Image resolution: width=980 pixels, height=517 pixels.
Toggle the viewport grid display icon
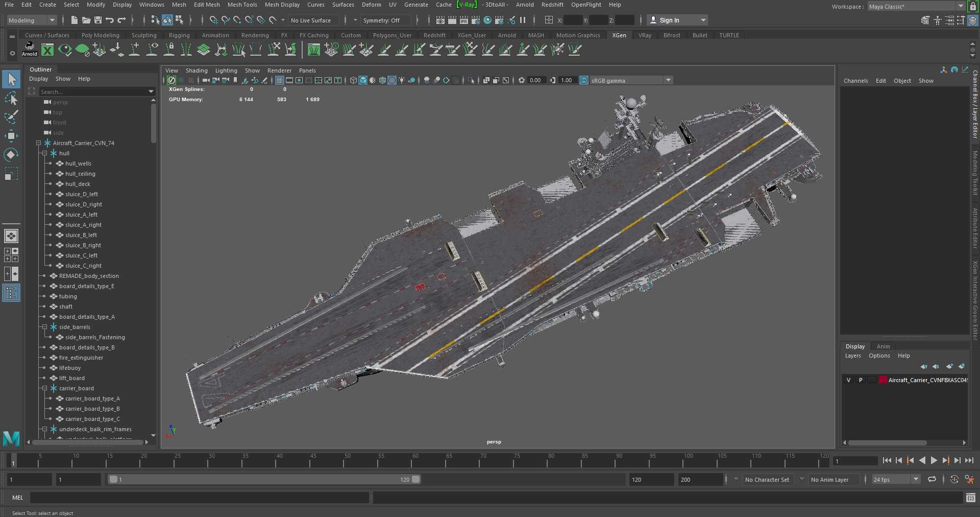pos(280,80)
